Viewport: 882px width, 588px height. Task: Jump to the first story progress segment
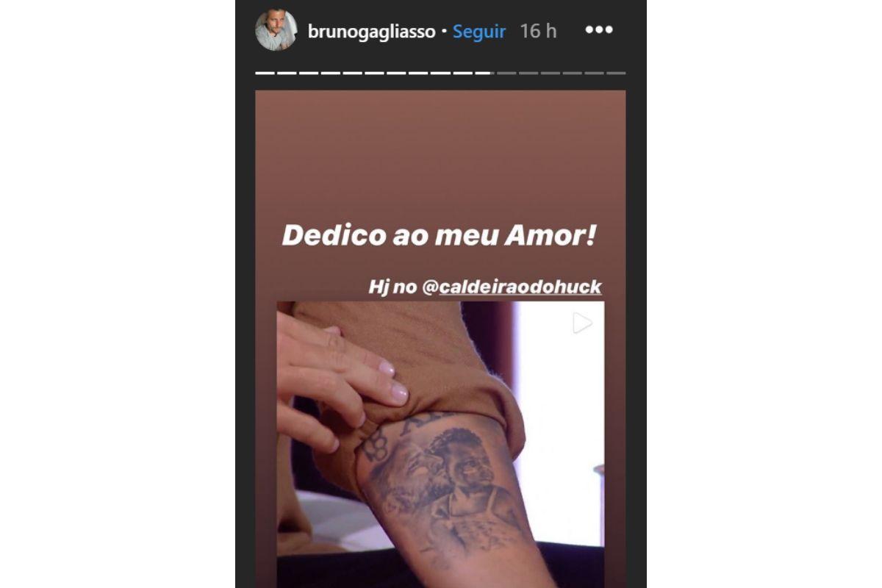[x=265, y=73]
